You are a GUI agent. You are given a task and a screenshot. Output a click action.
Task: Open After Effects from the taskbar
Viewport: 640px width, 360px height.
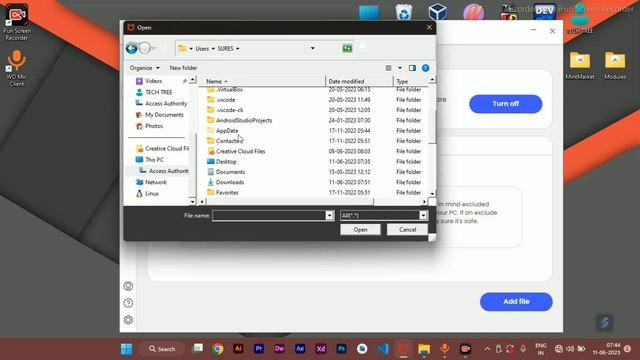(300, 349)
